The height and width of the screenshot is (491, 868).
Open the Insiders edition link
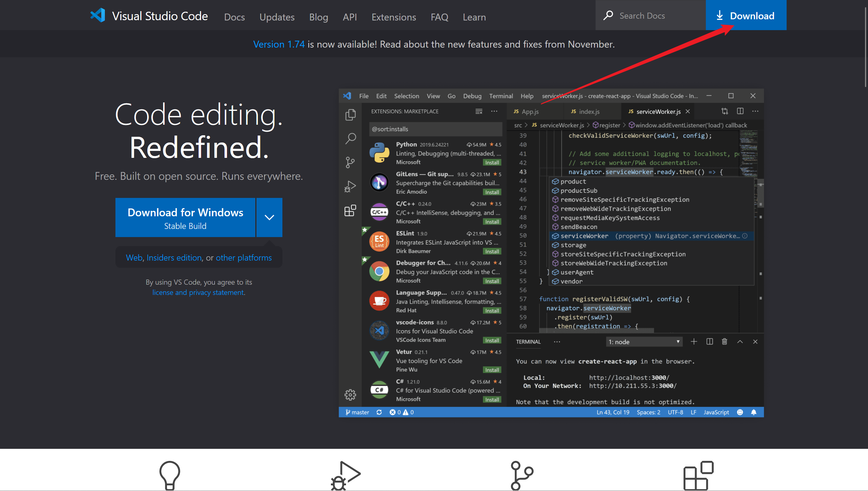(174, 258)
